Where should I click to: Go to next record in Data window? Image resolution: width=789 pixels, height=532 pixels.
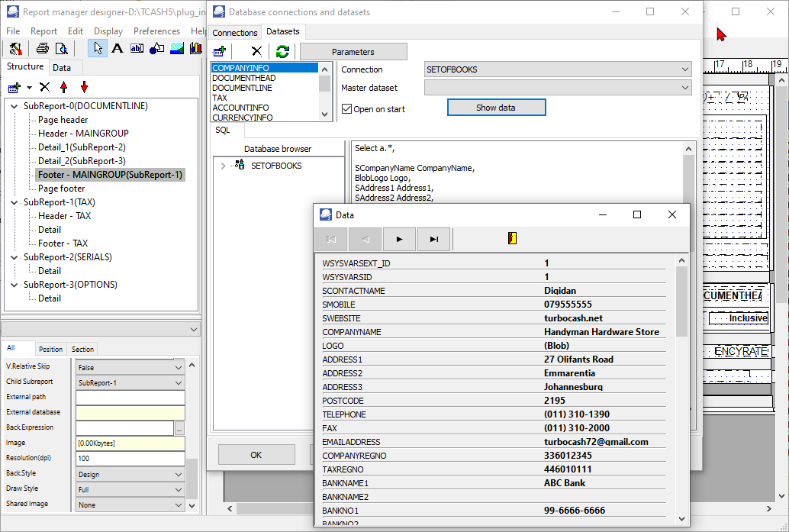coord(399,239)
